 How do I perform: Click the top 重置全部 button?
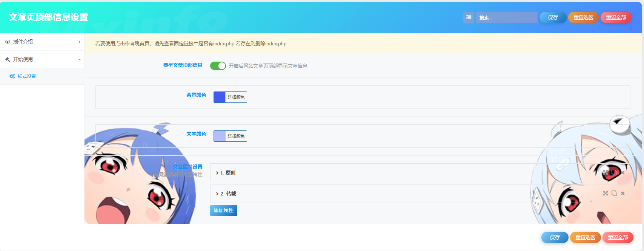point(616,17)
